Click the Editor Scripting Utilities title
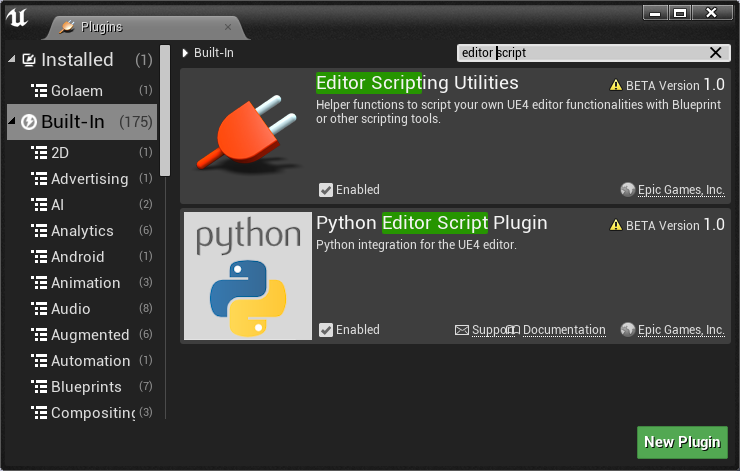740x471 pixels. coord(417,83)
